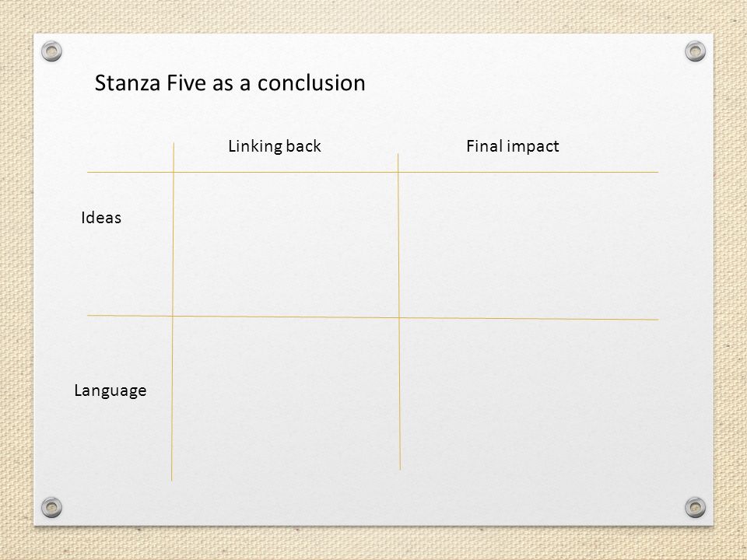Click the empty Ideas / Linking back cell
747x560 pixels.
286,243
